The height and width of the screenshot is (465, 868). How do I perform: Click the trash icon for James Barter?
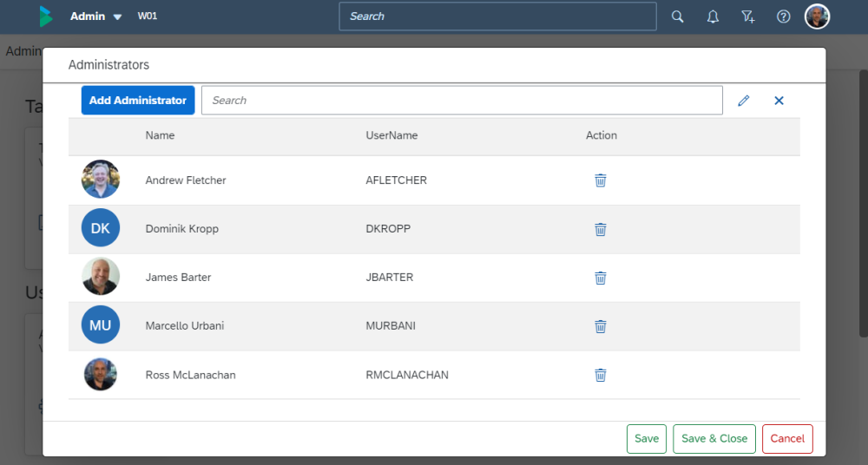600,278
